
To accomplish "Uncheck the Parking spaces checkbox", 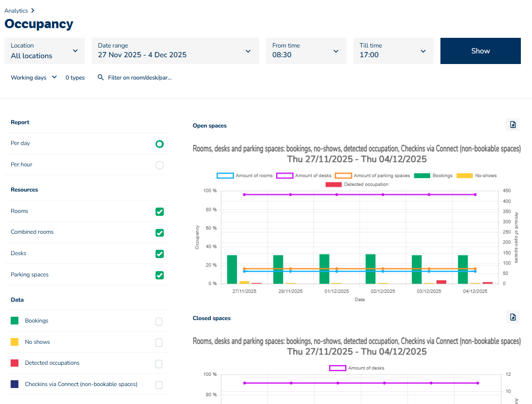I will (x=159, y=275).
